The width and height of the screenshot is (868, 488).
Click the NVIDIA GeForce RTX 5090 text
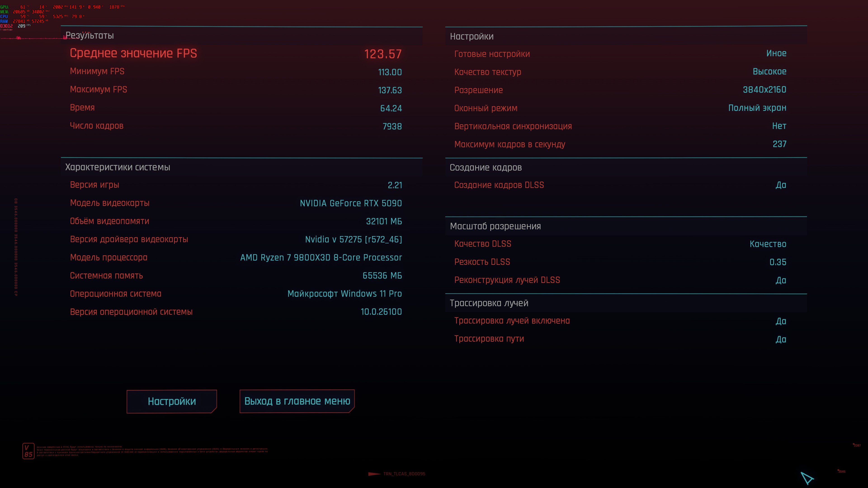350,203
